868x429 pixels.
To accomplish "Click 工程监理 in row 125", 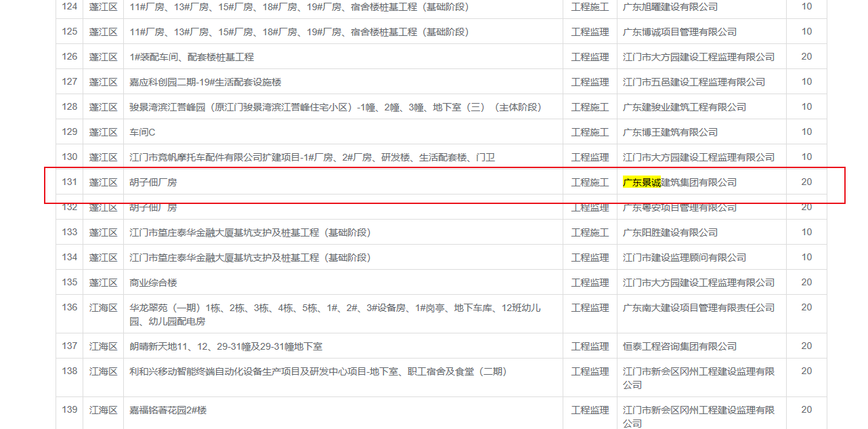I will (x=590, y=32).
